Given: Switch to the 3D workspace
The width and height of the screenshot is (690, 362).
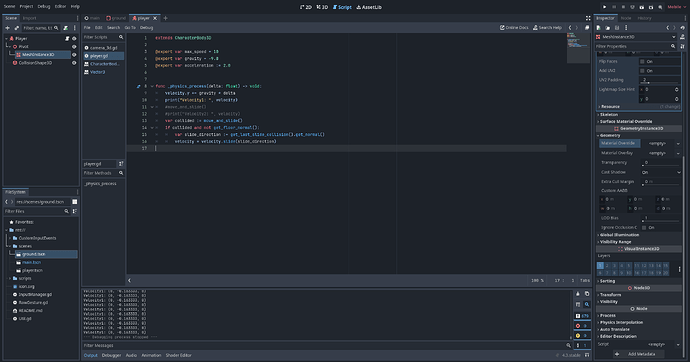Looking at the screenshot, I should pyautogui.click(x=322, y=7).
